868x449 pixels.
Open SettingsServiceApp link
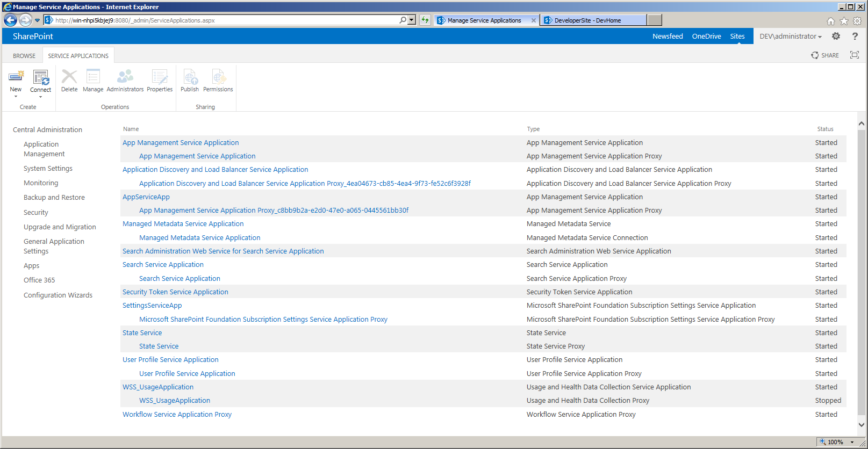[x=152, y=305]
